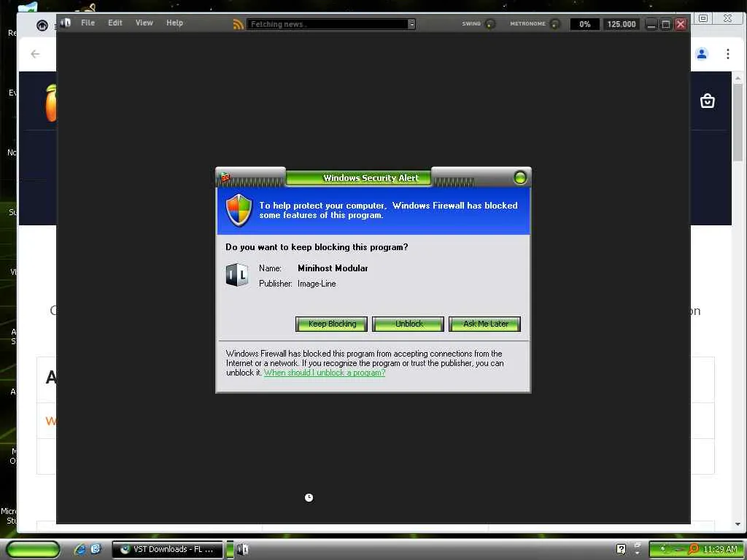Click the Minihost IL icon on taskbar
747x560 pixels.
click(242, 549)
